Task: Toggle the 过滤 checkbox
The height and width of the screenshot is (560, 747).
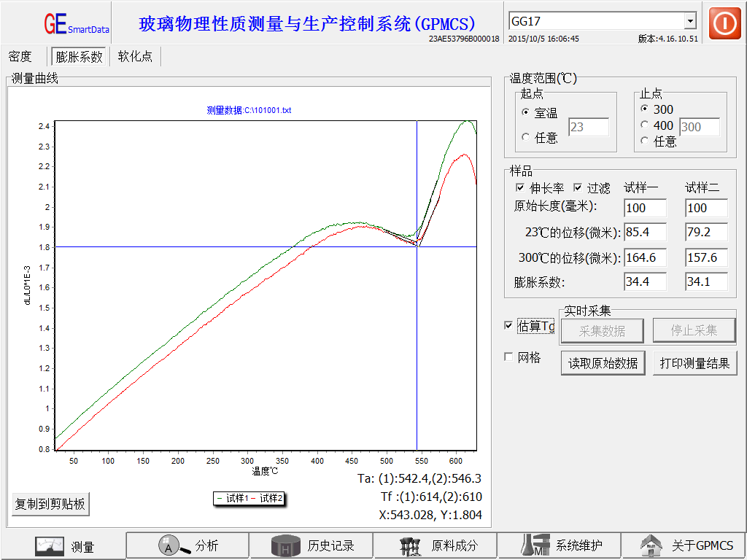Action: (578, 187)
